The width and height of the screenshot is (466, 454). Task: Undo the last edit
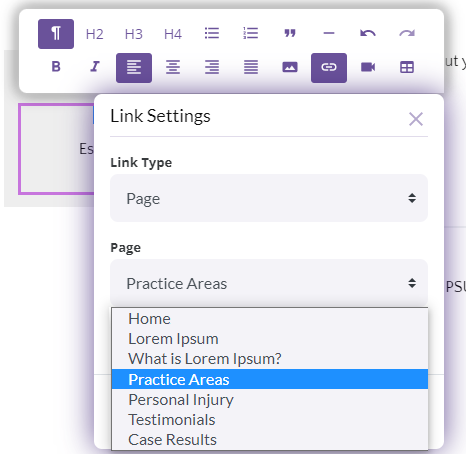tap(368, 34)
